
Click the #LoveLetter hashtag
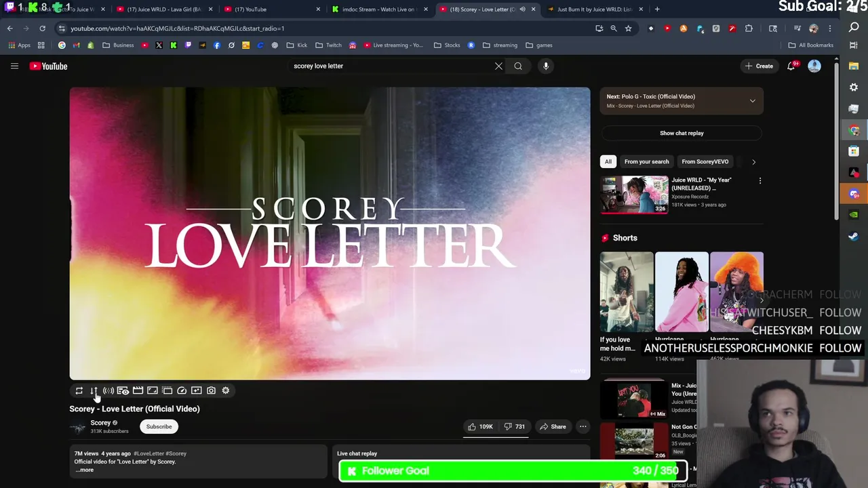[149, 453]
